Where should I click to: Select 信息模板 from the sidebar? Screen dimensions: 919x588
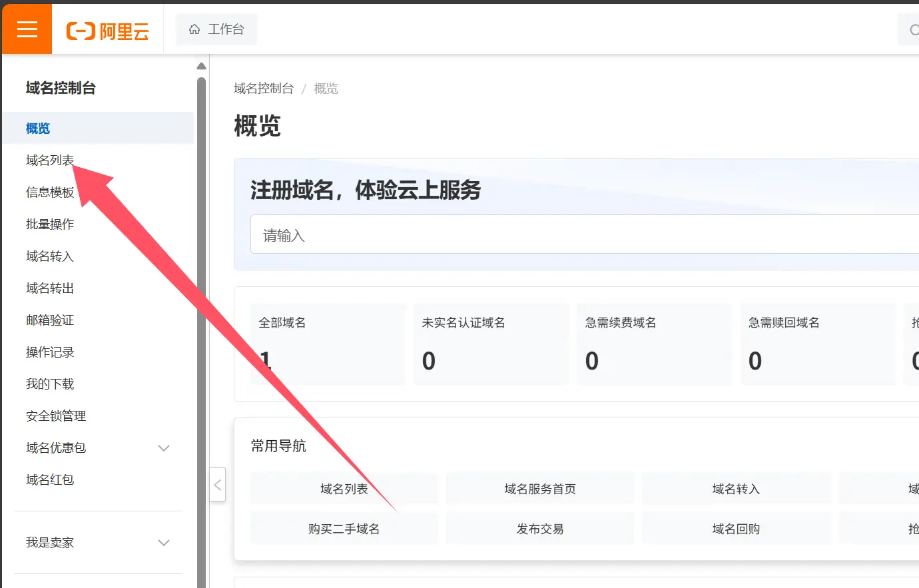50,192
